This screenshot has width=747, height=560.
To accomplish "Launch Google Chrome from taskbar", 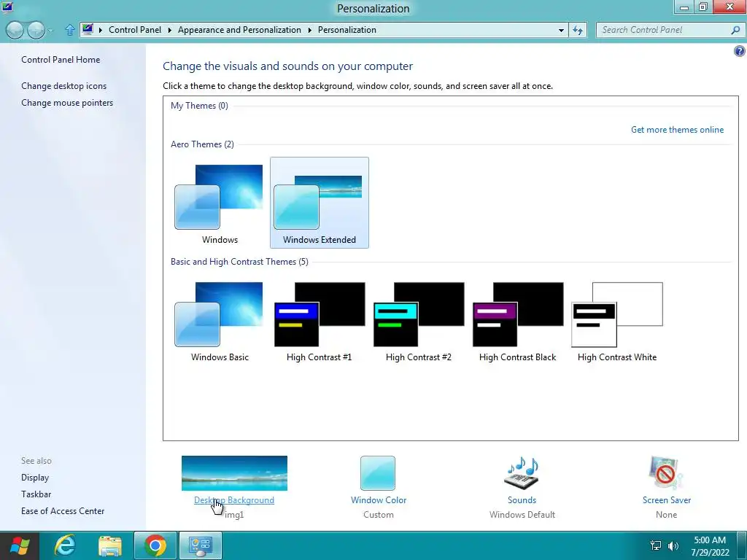I will [x=155, y=545].
